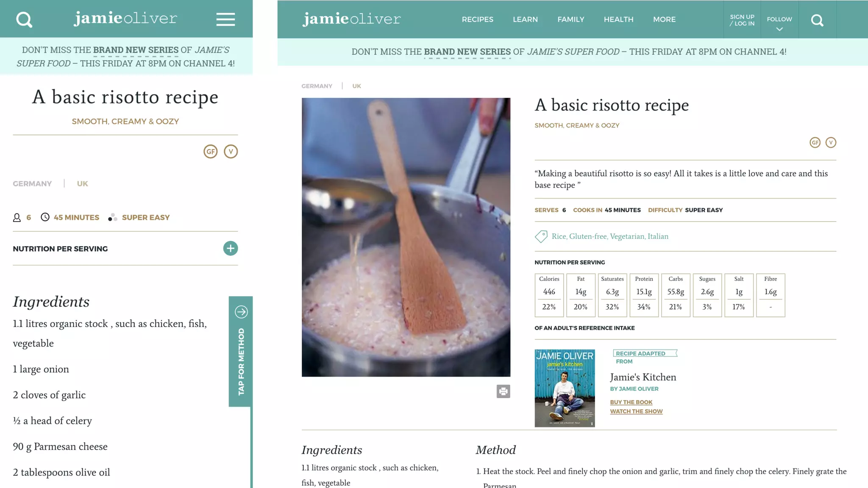Expand Nutrition Per Serving with plus button
868x488 pixels.
coord(231,249)
